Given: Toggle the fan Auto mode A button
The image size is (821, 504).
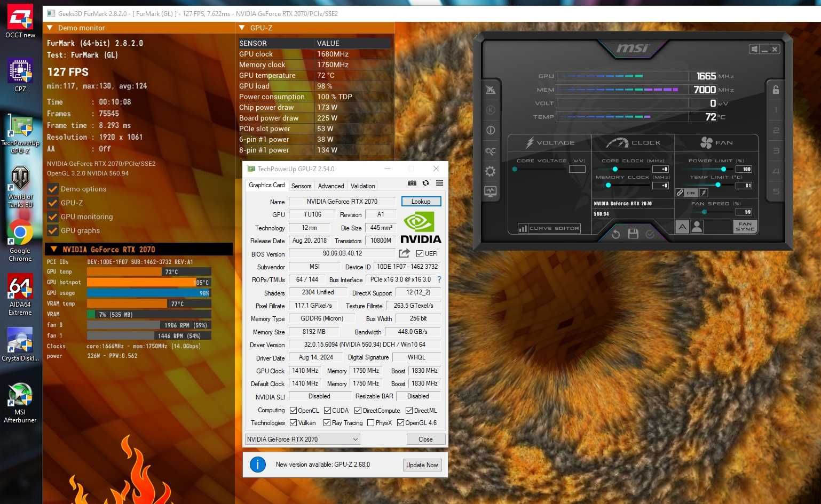Looking at the screenshot, I should coord(682,227).
